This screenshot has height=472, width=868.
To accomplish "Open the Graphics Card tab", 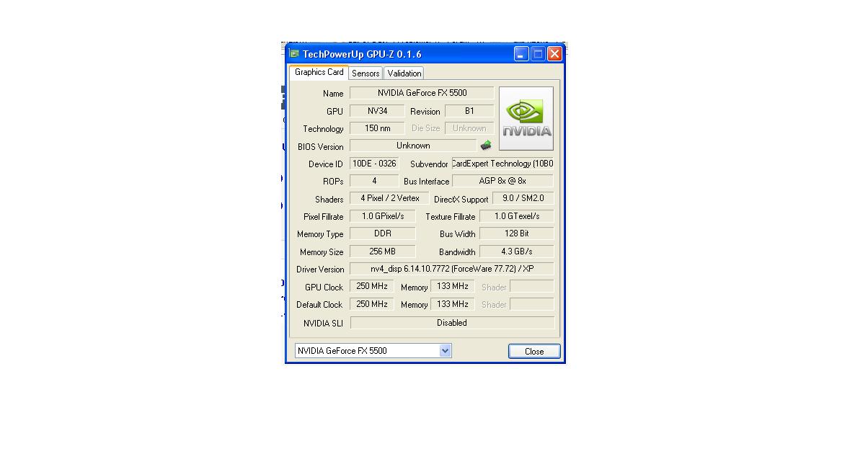I will [319, 72].
